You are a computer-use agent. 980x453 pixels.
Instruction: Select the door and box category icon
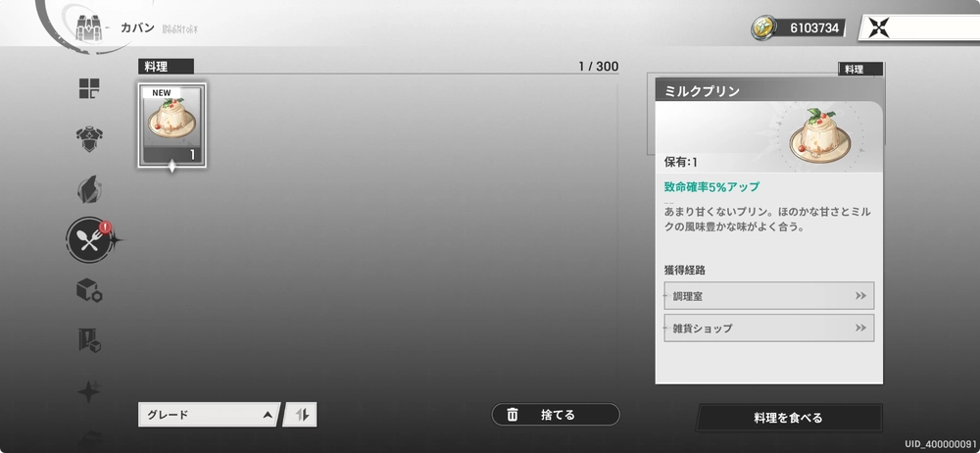pyautogui.click(x=89, y=340)
